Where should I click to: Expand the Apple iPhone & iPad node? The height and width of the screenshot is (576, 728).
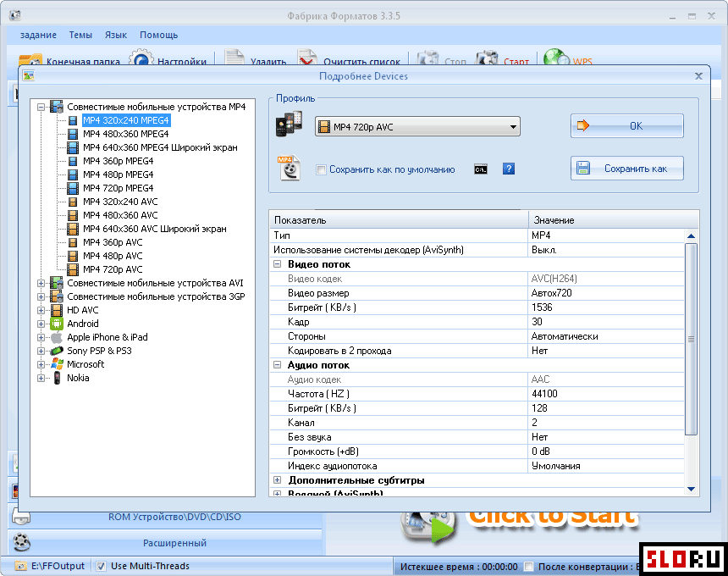coord(41,337)
